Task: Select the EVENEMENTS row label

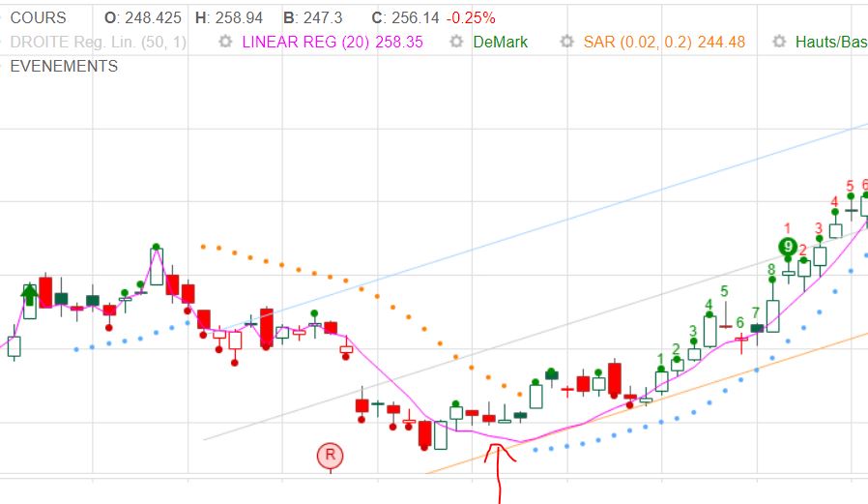Action: pos(64,67)
